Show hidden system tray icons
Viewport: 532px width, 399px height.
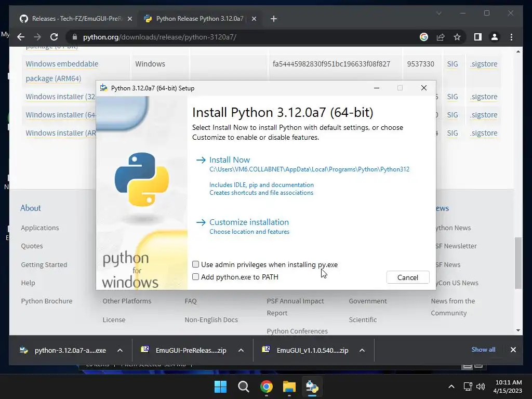(x=451, y=387)
